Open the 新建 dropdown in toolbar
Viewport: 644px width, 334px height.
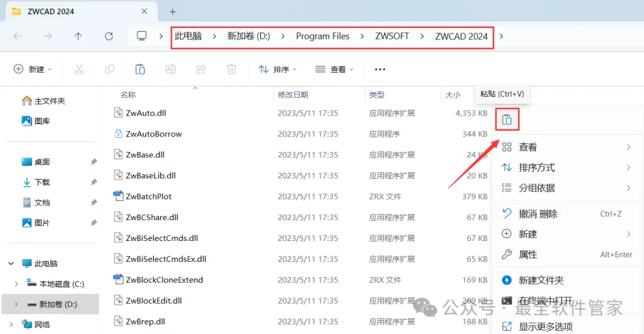[33, 69]
